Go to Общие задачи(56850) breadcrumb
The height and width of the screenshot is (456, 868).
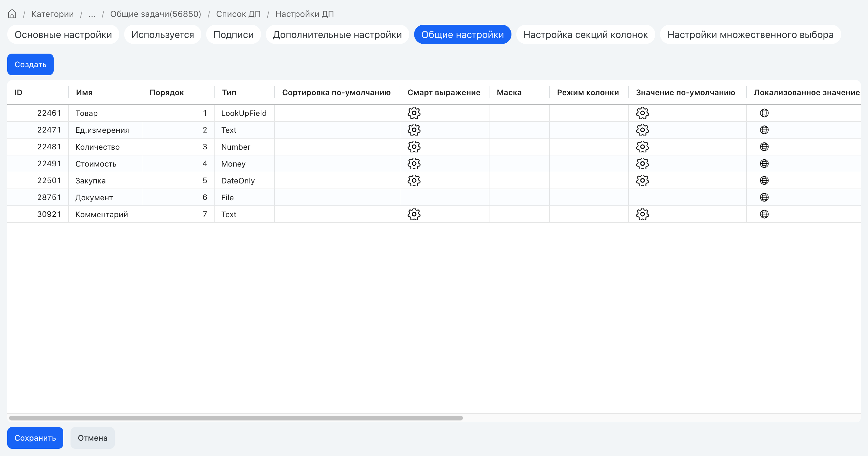(155, 14)
